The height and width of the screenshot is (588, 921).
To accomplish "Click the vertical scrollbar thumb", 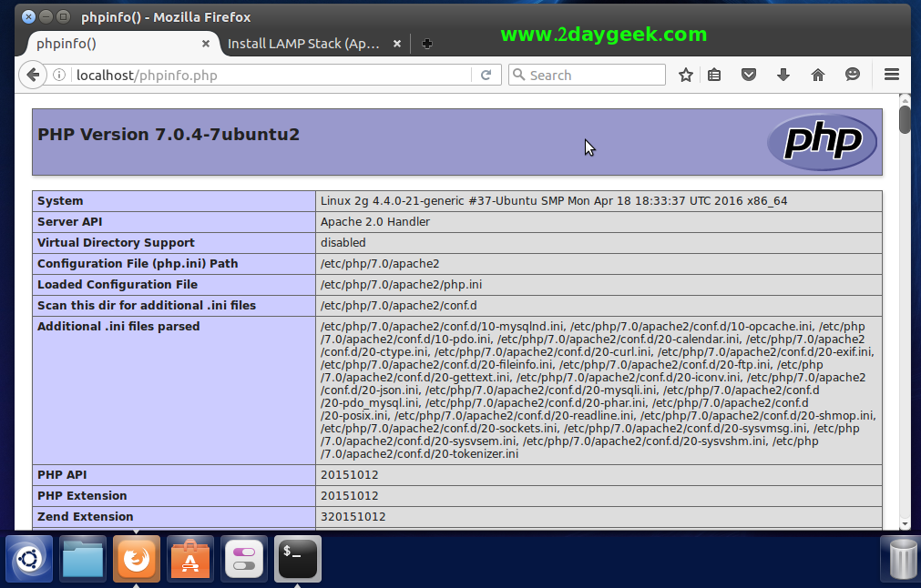I will click(x=905, y=120).
